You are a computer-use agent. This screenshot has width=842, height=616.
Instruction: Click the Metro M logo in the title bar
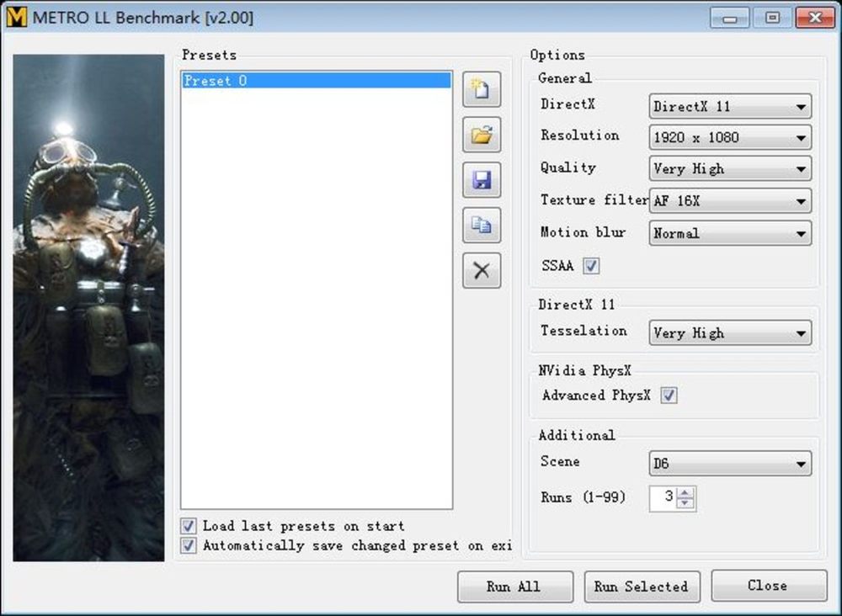pyautogui.click(x=16, y=17)
